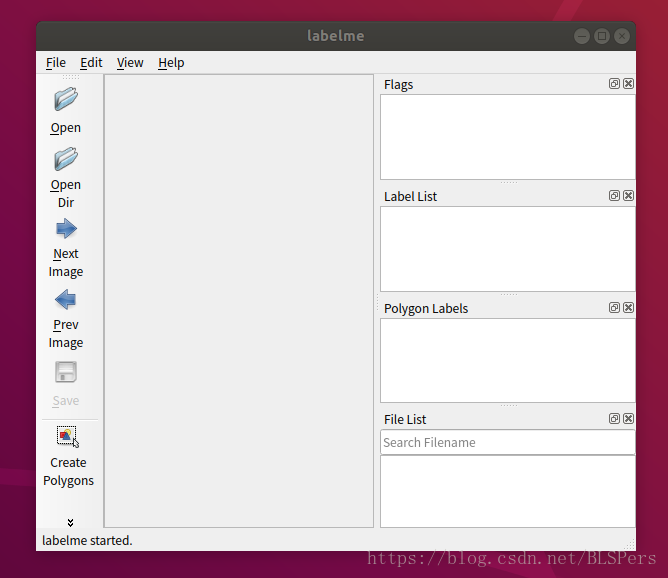Close the labelme window
668x578 pixels.
coord(622,36)
